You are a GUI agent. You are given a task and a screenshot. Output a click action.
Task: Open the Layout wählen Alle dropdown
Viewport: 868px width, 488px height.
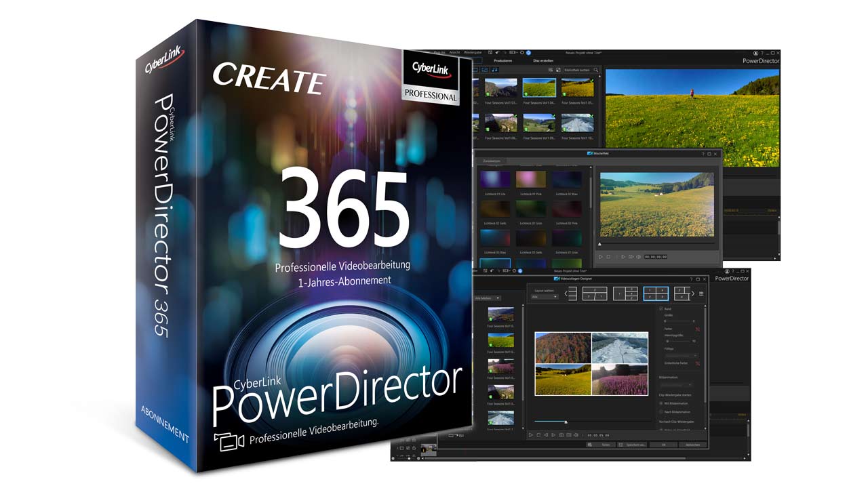pos(545,297)
